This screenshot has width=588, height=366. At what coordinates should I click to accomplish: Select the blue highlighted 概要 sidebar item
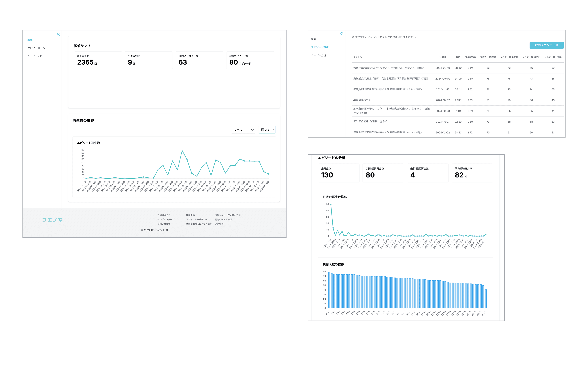pos(30,40)
